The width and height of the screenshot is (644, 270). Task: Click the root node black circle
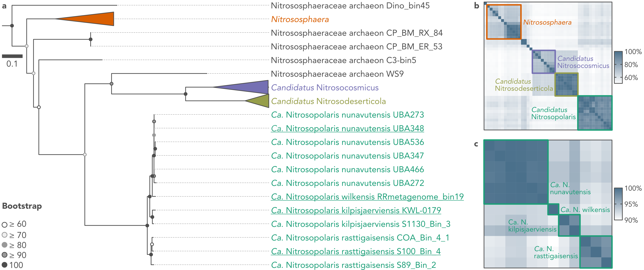[12, 26]
